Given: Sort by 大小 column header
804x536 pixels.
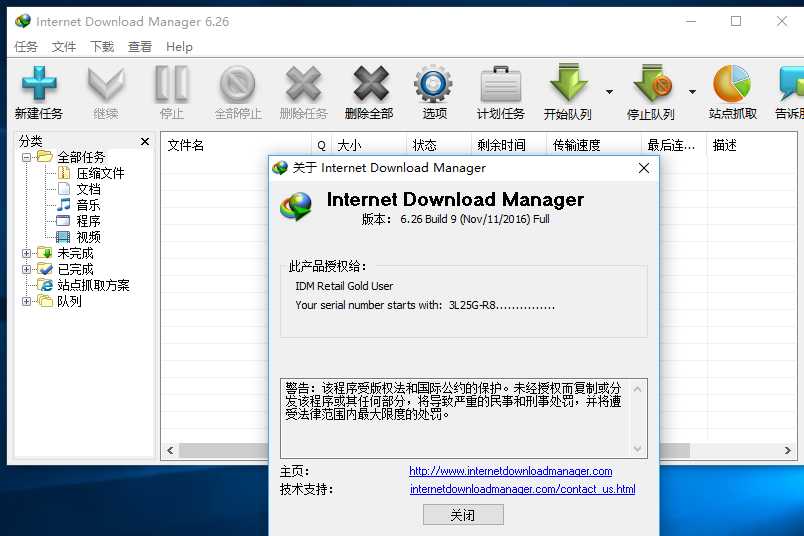Looking at the screenshot, I should point(369,145).
